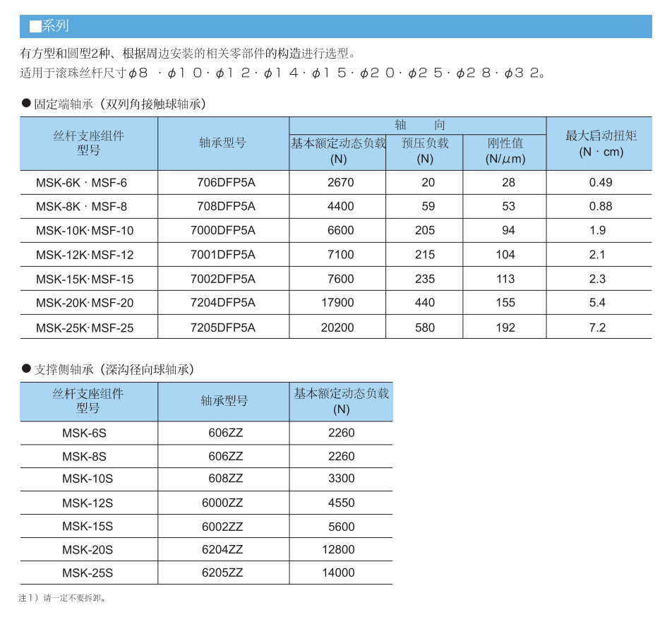
Task: Click the 7.2 max starting torque value
Action: (597, 328)
